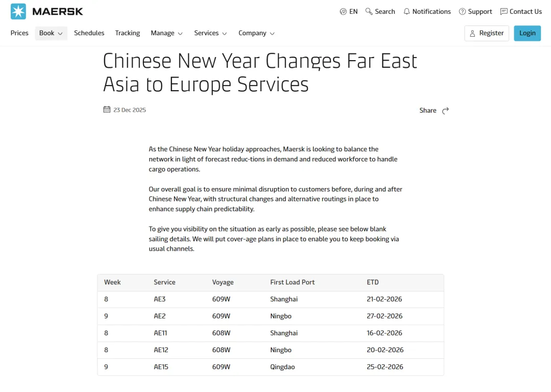Go to the Schedules section
This screenshot has height=392, width=551.
[89, 33]
